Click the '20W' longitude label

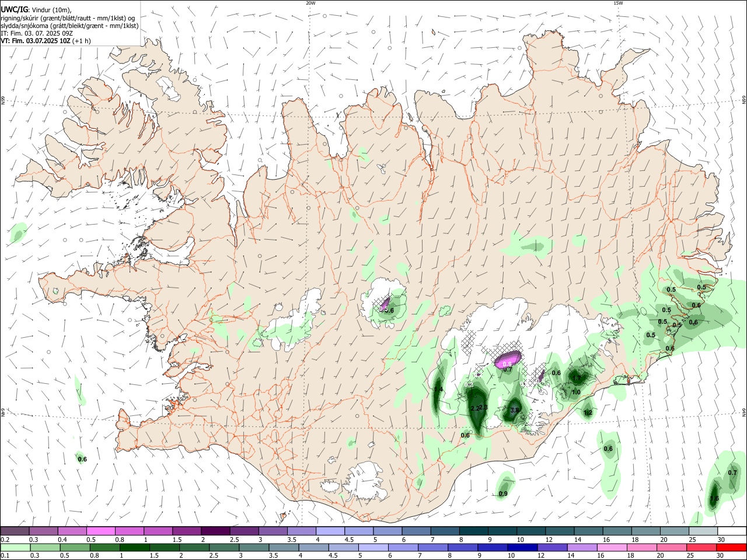pyautogui.click(x=310, y=2)
